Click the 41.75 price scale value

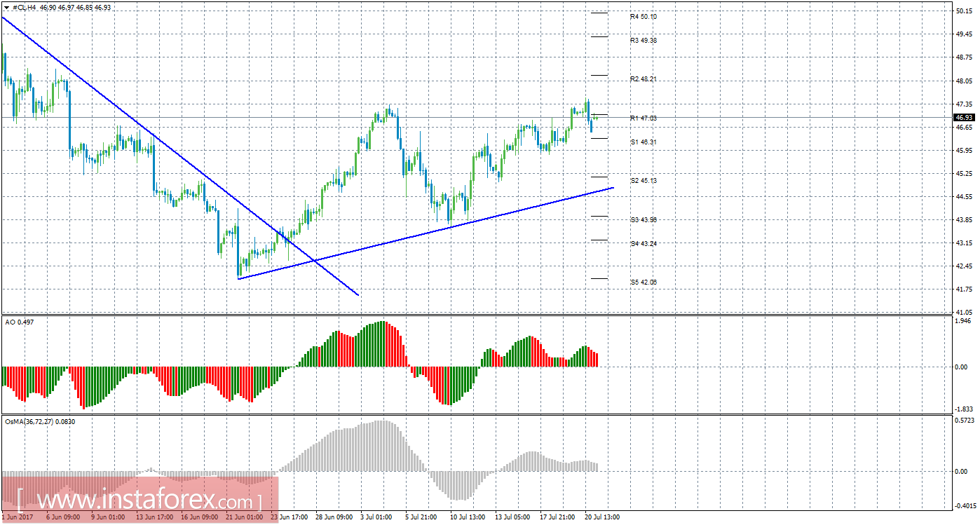[965, 289]
